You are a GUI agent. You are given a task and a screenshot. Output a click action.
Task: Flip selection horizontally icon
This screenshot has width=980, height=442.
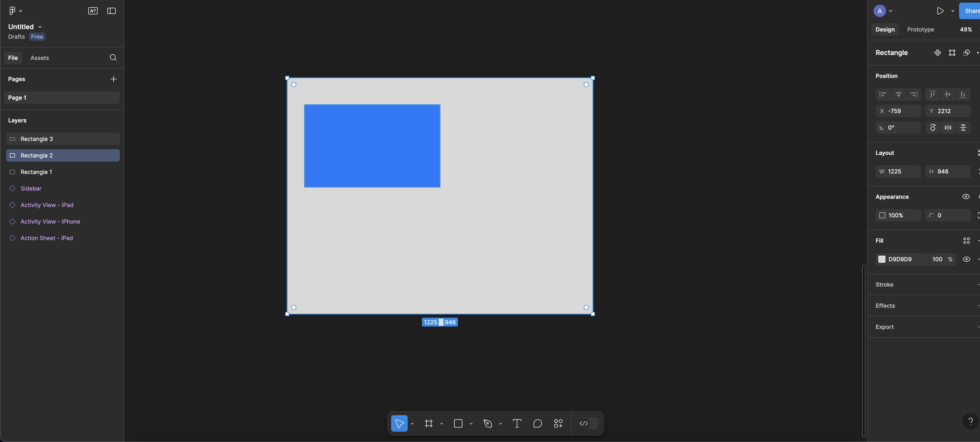948,128
